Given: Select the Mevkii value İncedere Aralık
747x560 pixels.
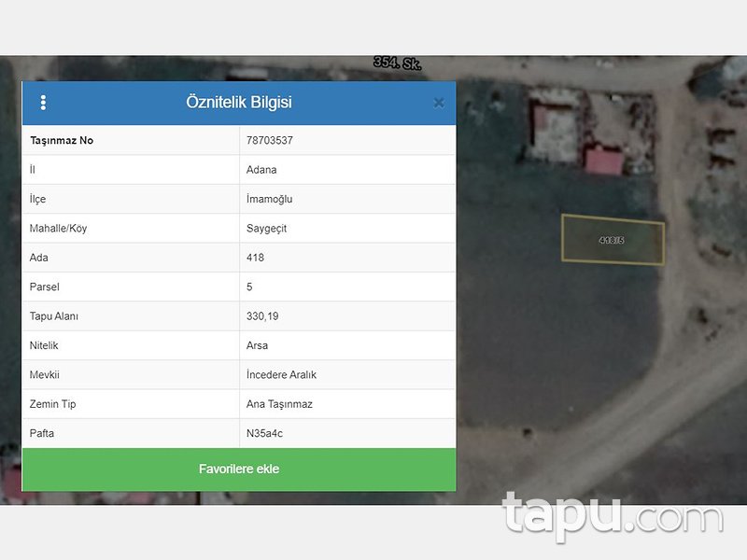Looking at the screenshot, I should [281, 375].
